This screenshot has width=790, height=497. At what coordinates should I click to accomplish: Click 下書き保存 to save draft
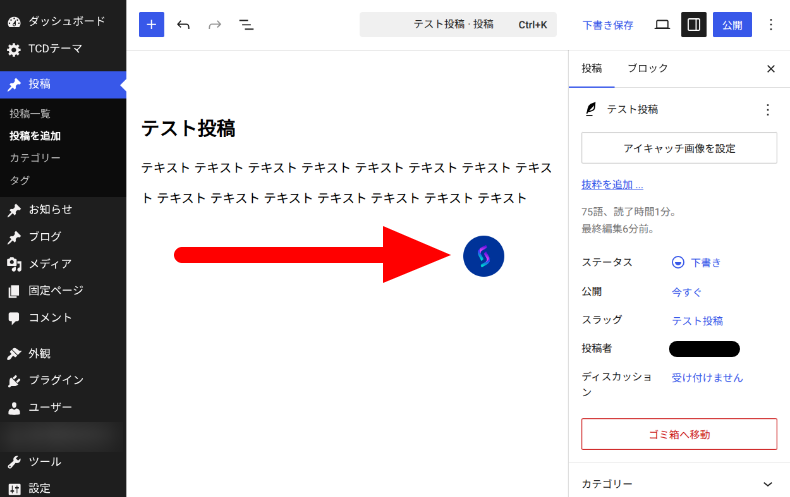[608, 25]
